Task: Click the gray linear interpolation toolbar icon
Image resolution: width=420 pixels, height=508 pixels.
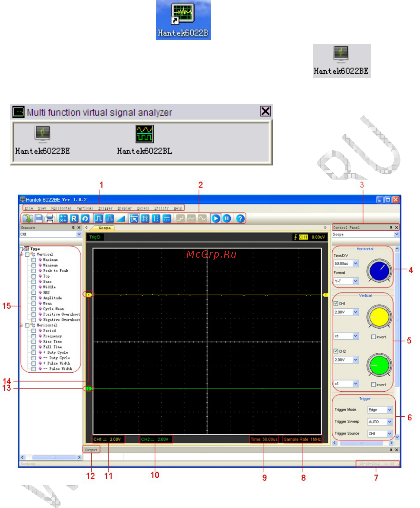Action: click(x=191, y=219)
